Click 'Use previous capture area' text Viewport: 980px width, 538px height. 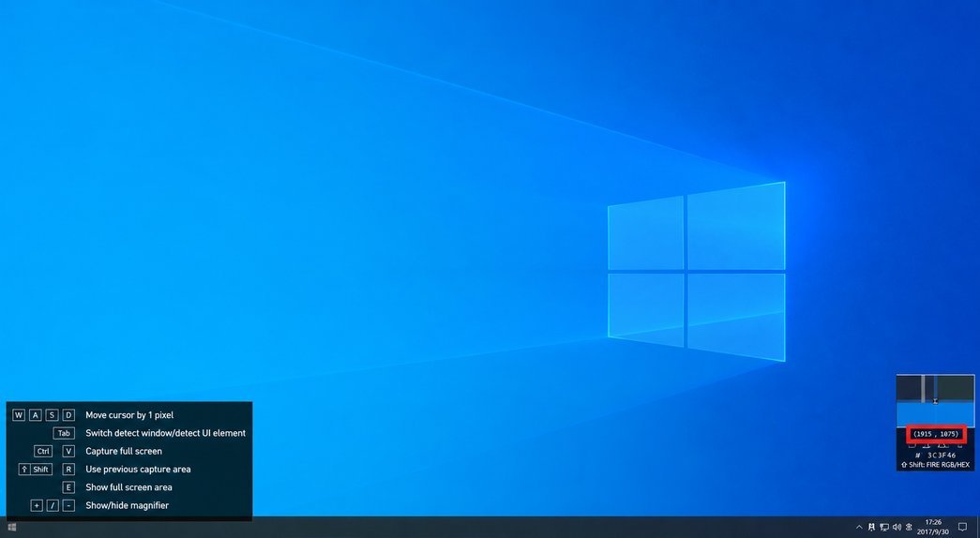(x=138, y=470)
